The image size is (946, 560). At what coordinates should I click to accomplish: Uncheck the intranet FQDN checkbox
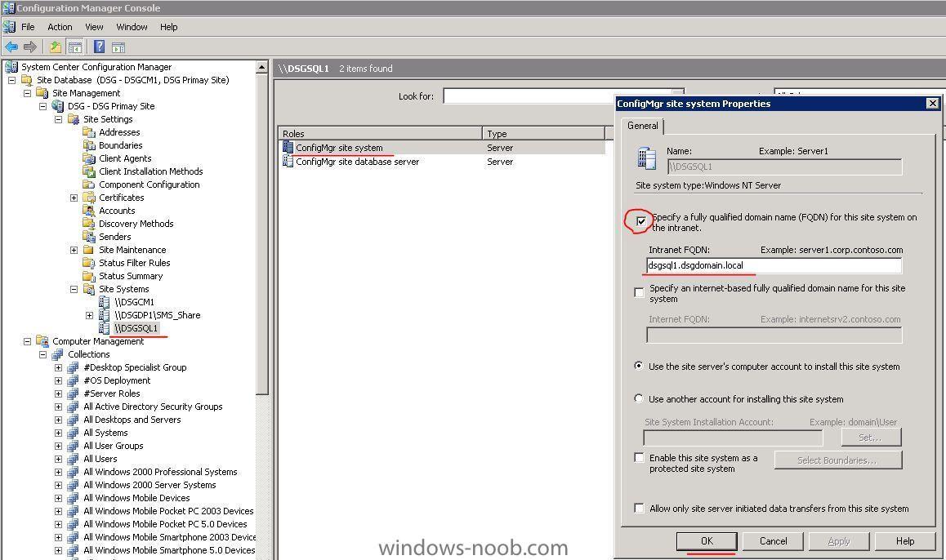640,221
